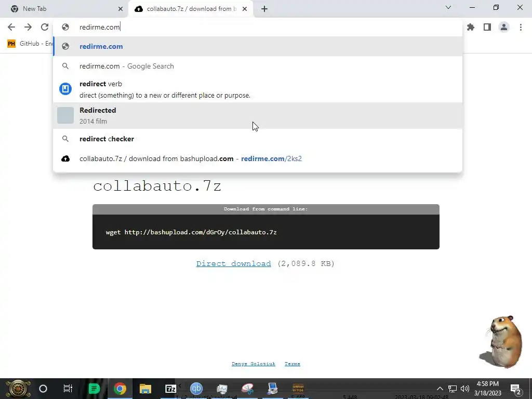
Task: Open the notification center icon
Action: pyautogui.click(x=516, y=389)
